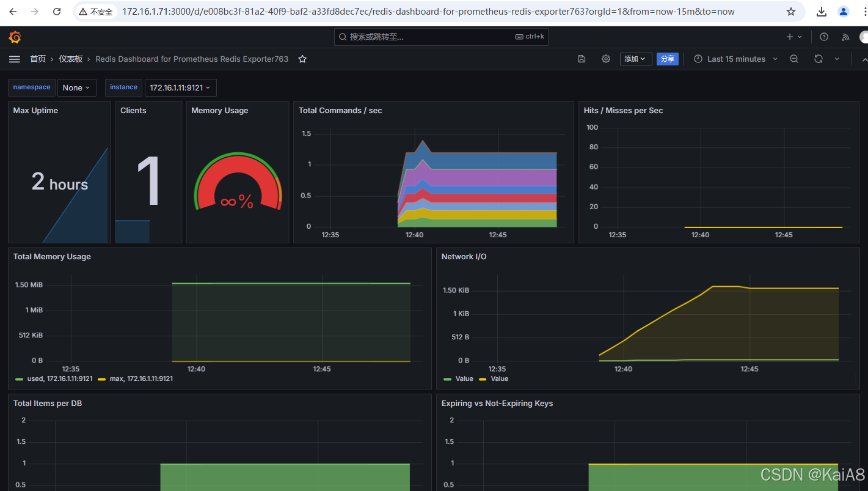This screenshot has width=868, height=491.
Task: Click the instance variable label
Action: coord(123,87)
